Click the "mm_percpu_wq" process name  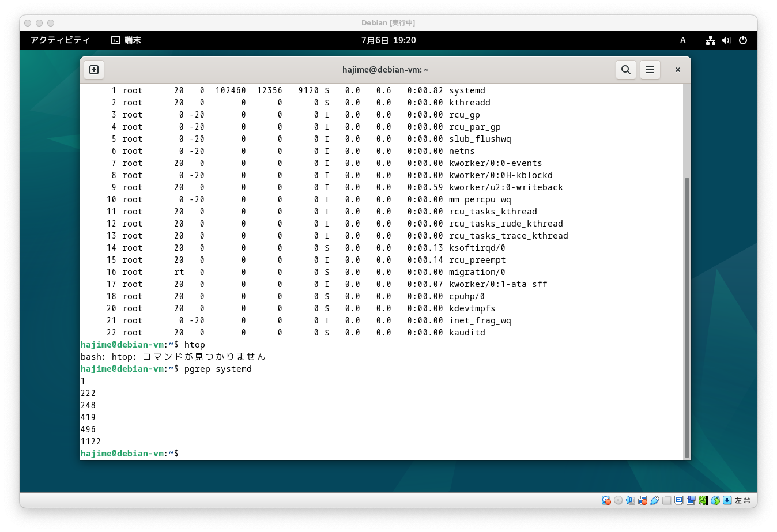click(480, 199)
